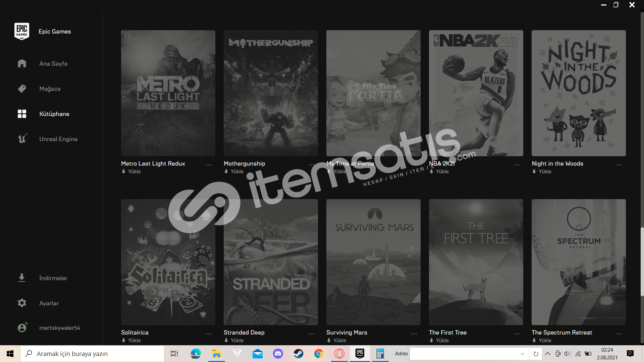
Task: Open The Spectrum Retreat cover art
Action: [x=579, y=262]
